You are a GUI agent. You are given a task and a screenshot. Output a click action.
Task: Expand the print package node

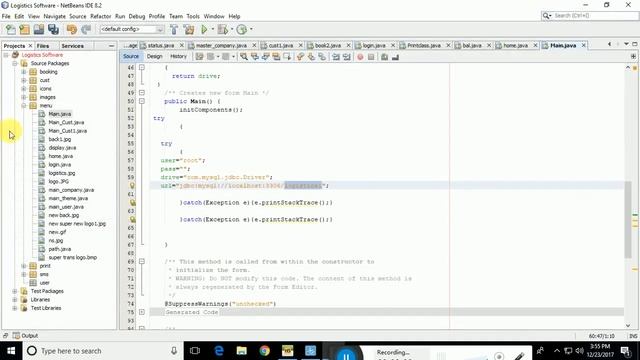[24, 266]
